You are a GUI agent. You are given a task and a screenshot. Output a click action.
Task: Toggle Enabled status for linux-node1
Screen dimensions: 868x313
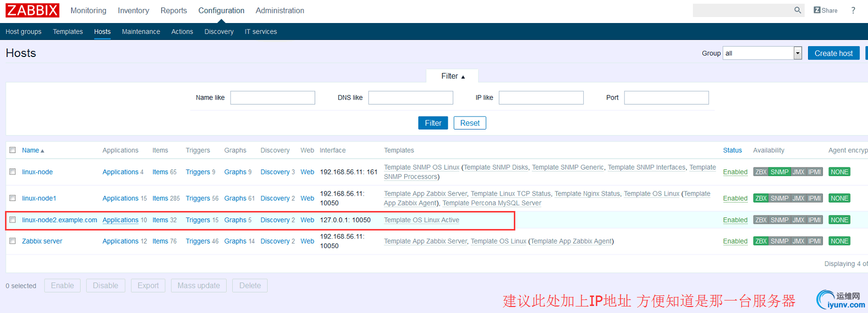point(735,198)
